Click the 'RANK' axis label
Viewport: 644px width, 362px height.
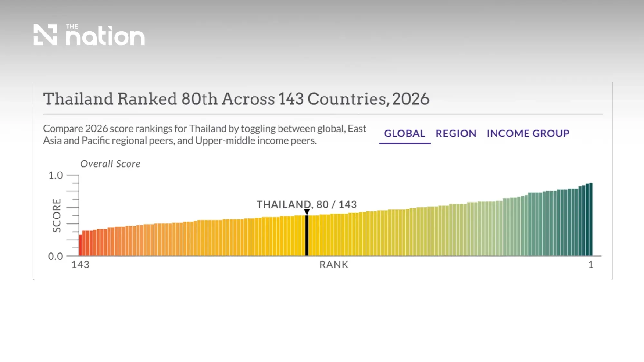pos(334,265)
